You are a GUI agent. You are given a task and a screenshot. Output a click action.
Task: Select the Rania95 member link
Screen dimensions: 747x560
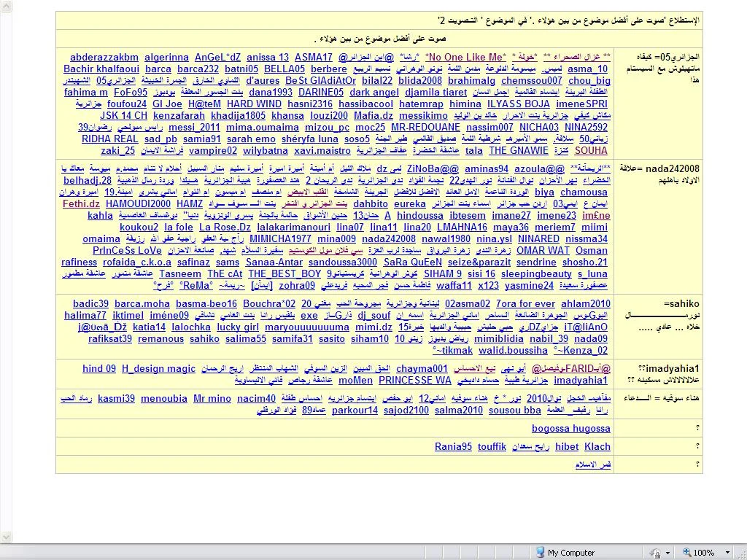tap(453, 447)
